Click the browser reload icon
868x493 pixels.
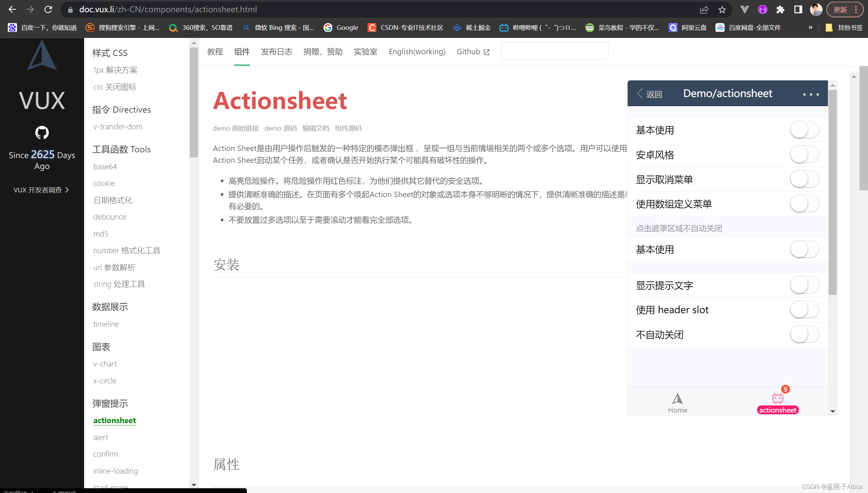pos(48,10)
